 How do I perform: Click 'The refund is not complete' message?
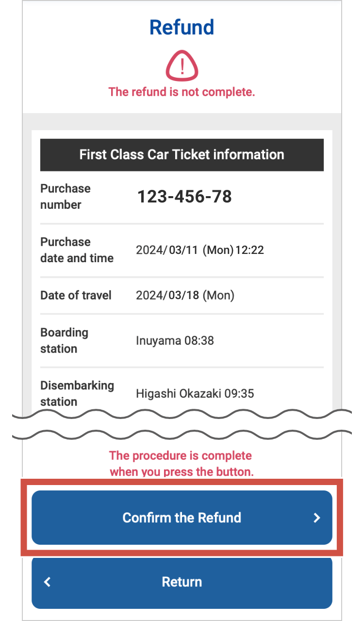(182, 92)
